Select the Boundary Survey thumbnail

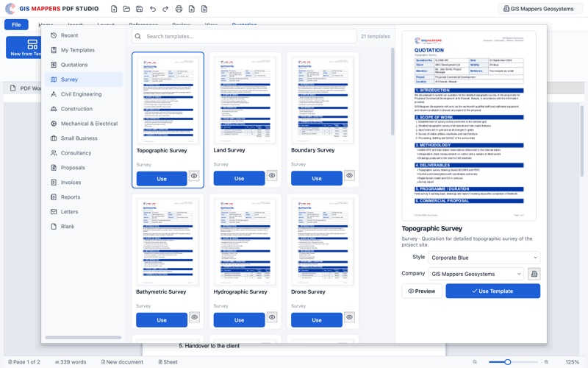323,100
